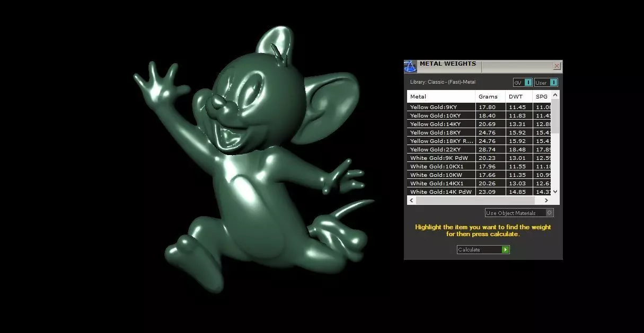Click the horizontal scrollbar thumb

[475, 201]
